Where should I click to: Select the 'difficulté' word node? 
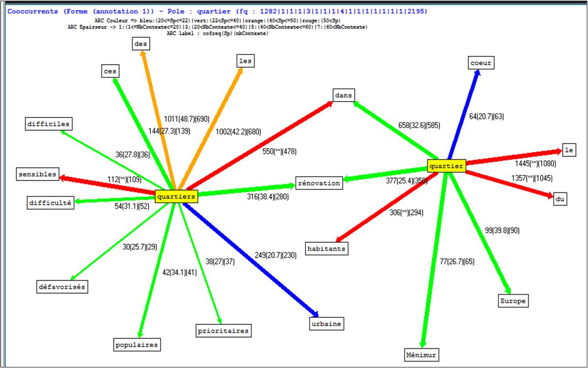pyautogui.click(x=50, y=203)
